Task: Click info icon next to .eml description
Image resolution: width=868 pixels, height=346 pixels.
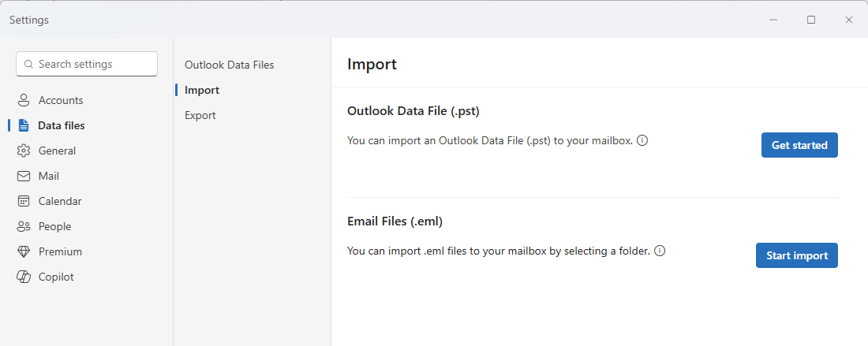Action: coord(660,251)
